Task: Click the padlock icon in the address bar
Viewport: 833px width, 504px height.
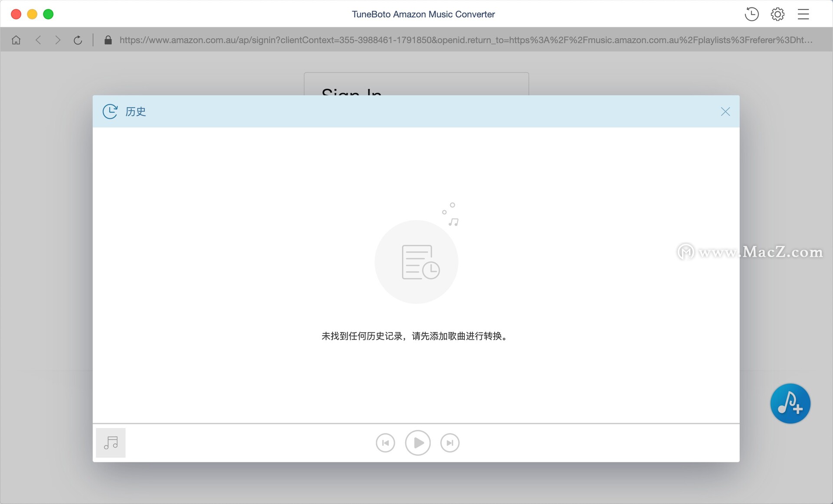Action: click(x=108, y=39)
